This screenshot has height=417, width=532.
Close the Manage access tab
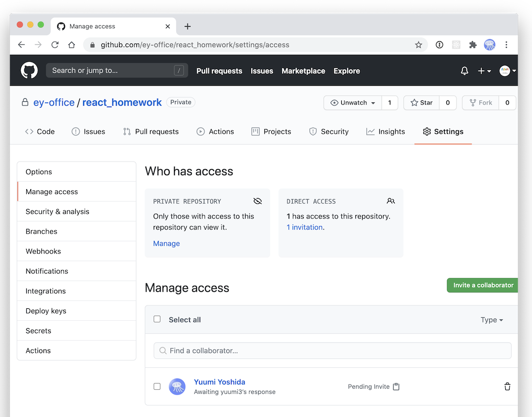[x=168, y=27]
